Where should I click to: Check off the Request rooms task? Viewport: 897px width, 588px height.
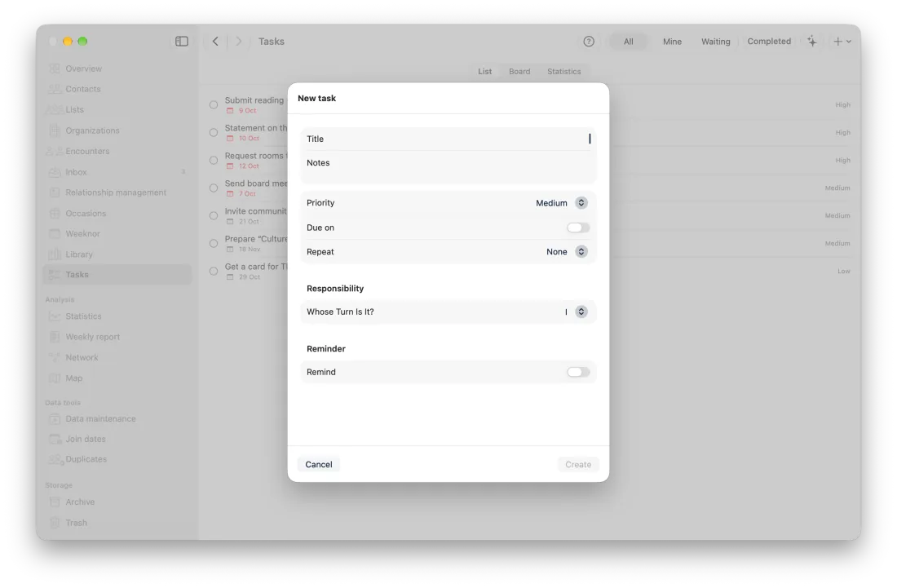tap(214, 160)
